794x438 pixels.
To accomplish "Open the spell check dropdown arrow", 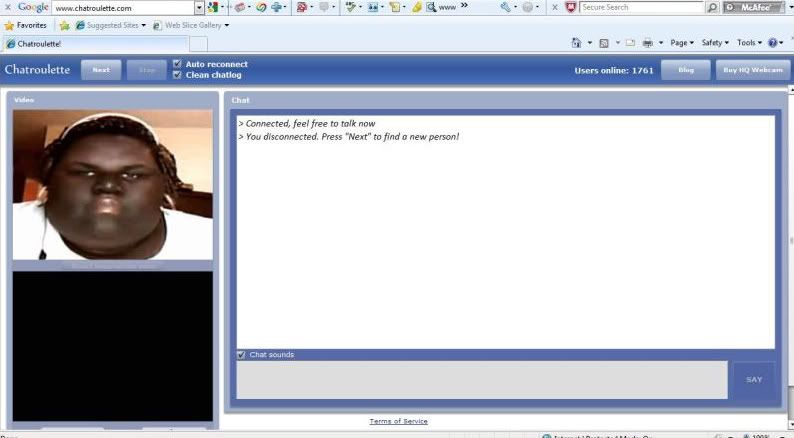I will point(360,8).
